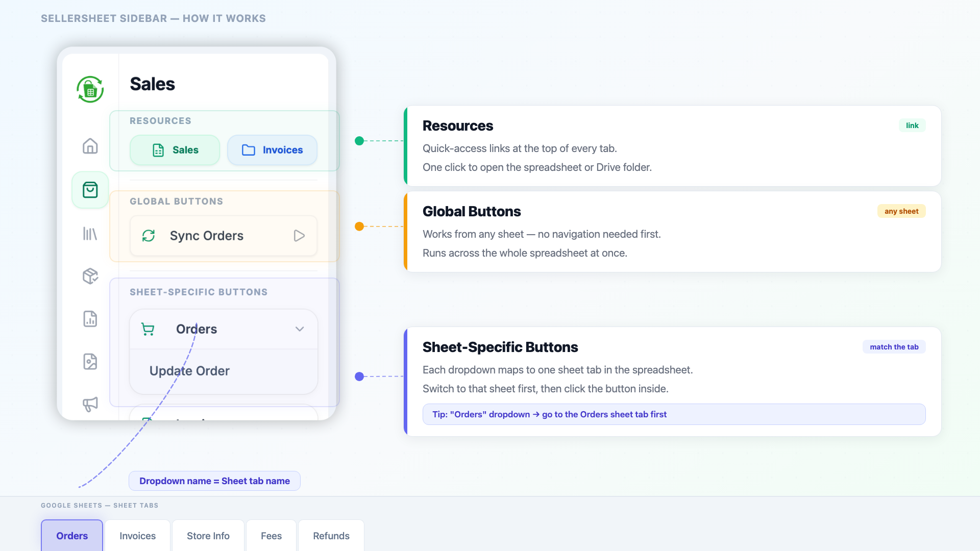Click the Sync Orders button
980x551 pixels.
tap(223, 236)
